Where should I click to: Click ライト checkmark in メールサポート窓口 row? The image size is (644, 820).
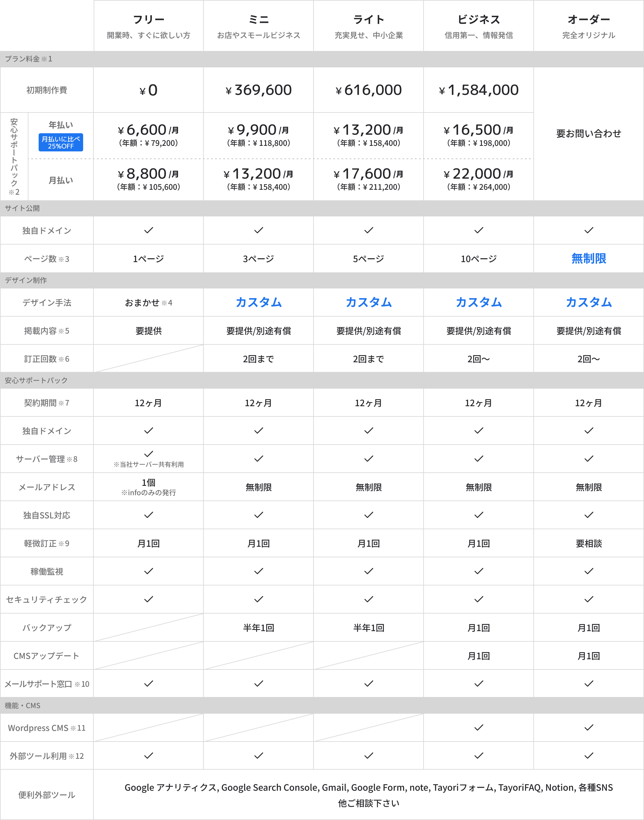point(368,684)
